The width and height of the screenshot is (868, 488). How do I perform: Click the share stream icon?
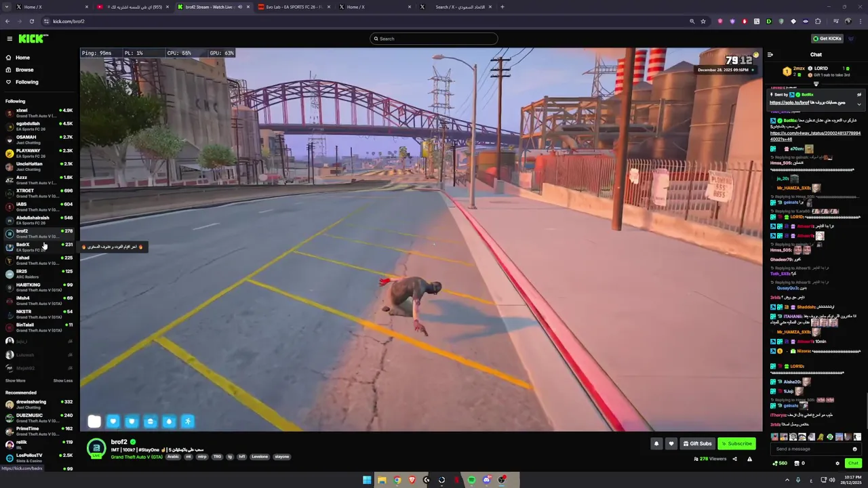734,459
